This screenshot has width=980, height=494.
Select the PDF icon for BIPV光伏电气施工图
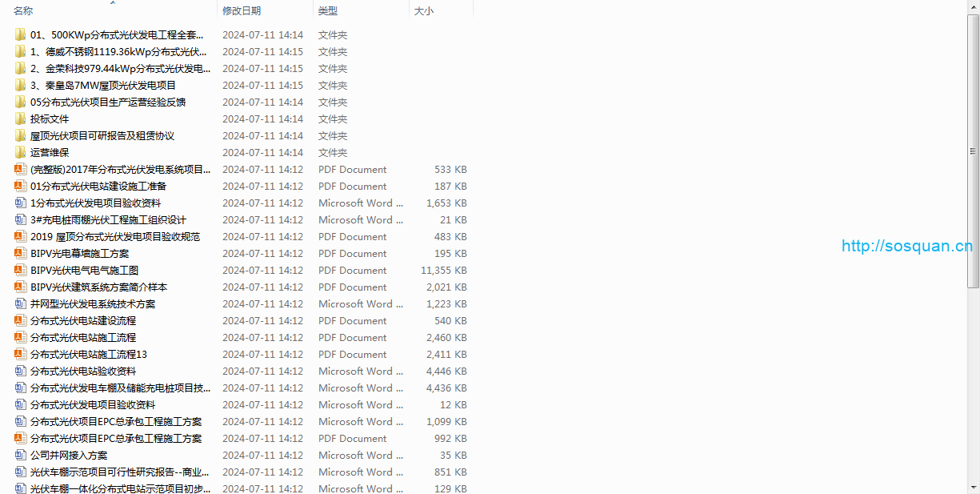[20, 270]
